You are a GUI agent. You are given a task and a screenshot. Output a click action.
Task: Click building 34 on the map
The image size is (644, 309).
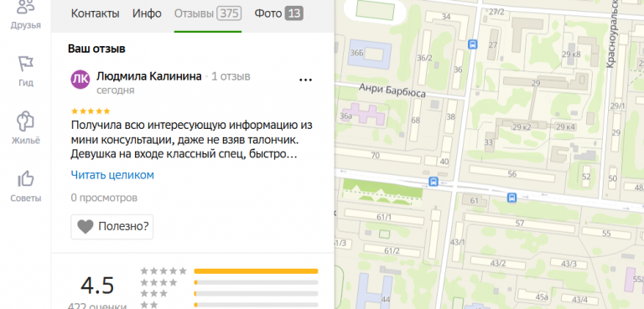(446, 17)
